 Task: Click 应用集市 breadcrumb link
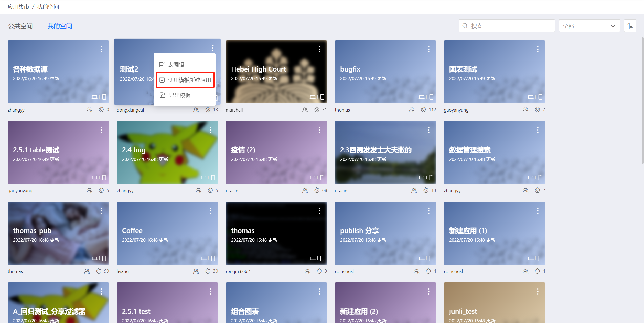pos(18,7)
